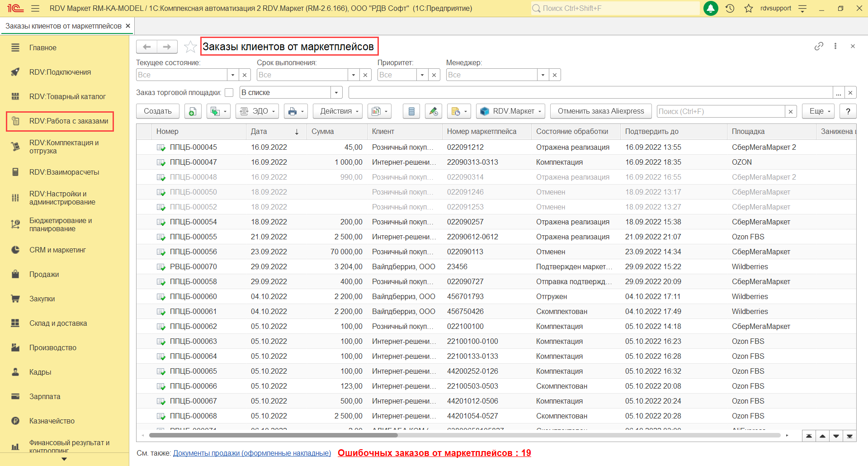Image resolution: width=868 pixels, height=466 pixels.
Task: Expand the Менеджер filter dropdown
Action: click(542, 75)
